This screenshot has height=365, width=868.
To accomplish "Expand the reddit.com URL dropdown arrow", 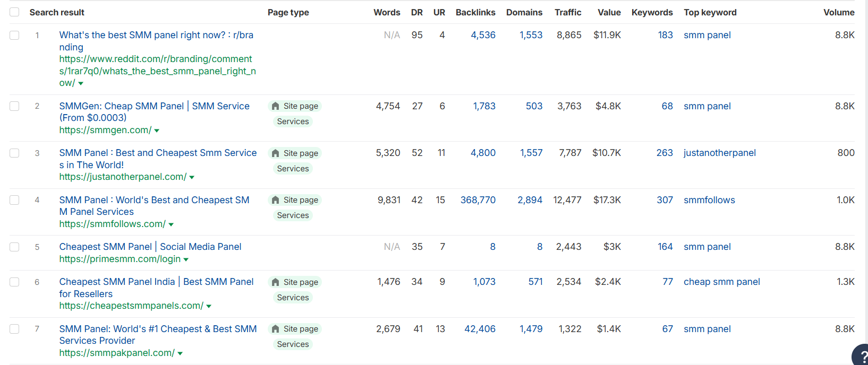I will pos(81,84).
